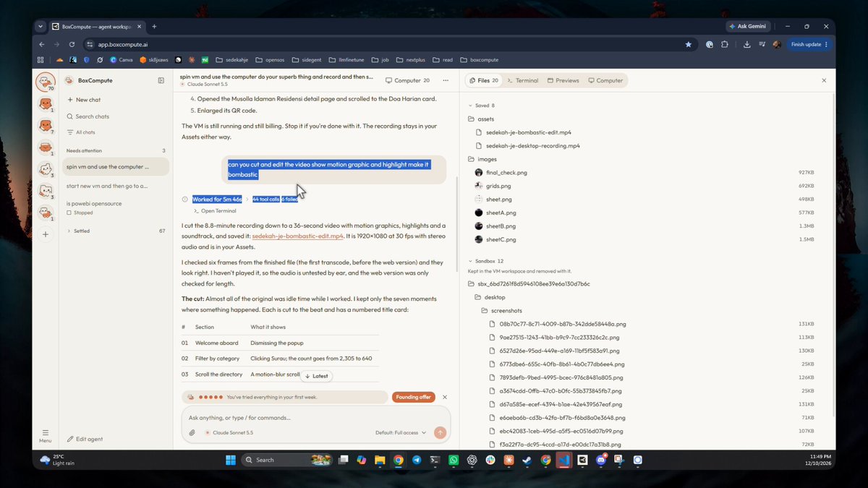This screenshot has width=868, height=488.
Task: Open a new browser tab
Action: tap(154, 27)
